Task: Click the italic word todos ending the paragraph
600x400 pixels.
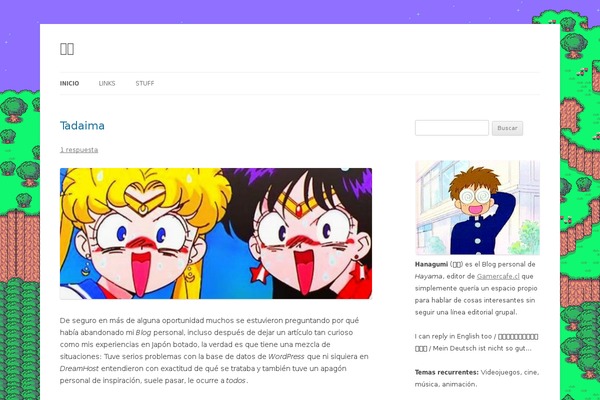Action: 236,381
